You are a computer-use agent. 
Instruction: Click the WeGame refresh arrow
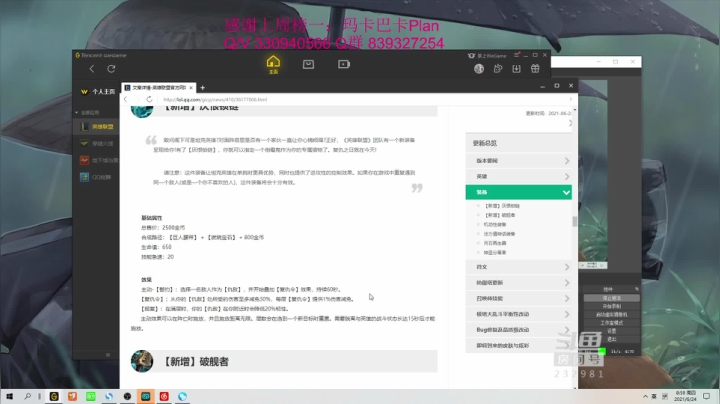[111, 69]
